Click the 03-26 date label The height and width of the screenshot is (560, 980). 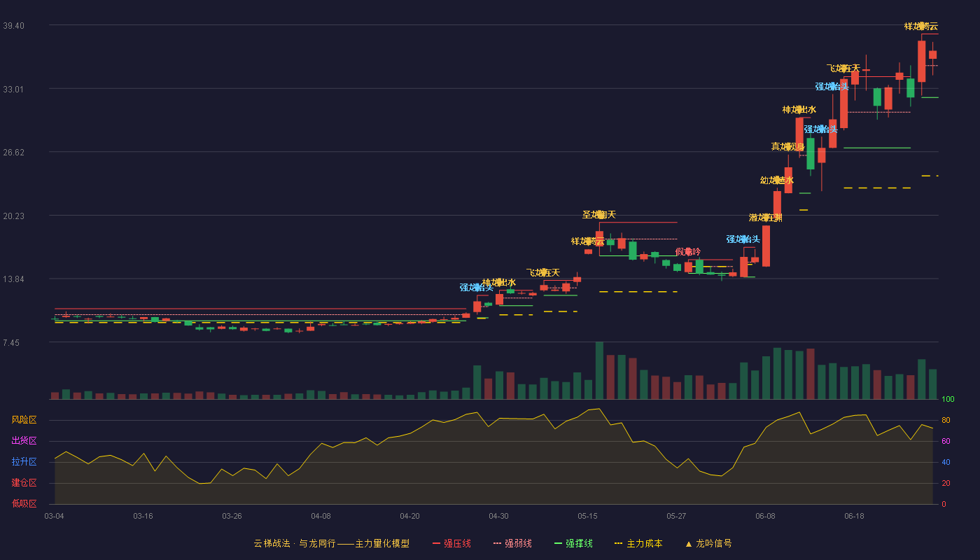(232, 516)
